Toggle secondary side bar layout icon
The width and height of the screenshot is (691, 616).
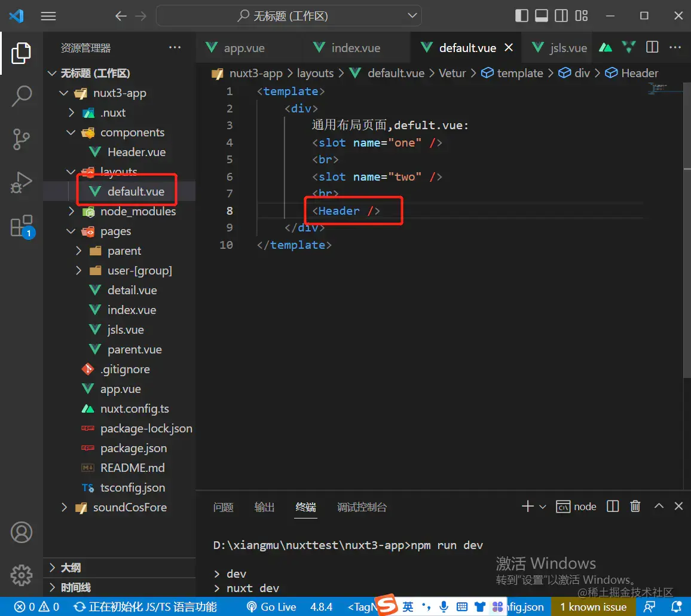[x=561, y=16]
